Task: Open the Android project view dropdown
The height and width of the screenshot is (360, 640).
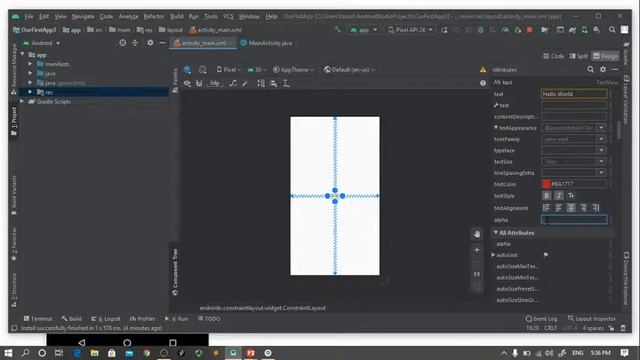Action: point(42,43)
